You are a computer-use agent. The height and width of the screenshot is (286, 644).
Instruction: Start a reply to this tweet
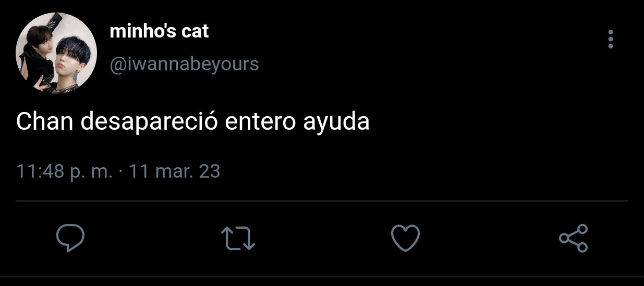pyautogui.click(x=70, y=238)
